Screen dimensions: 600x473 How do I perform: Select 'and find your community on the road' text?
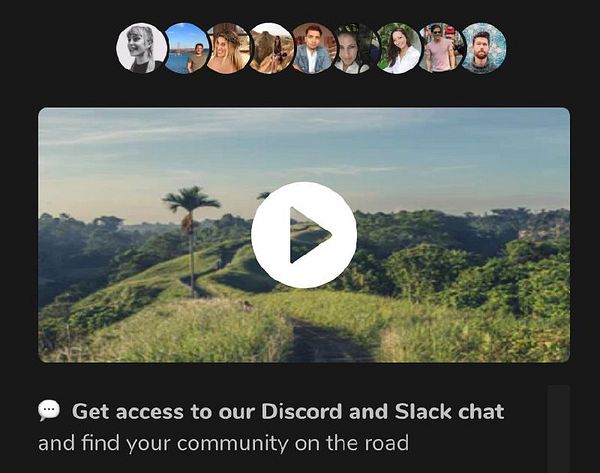click(223, 444)
